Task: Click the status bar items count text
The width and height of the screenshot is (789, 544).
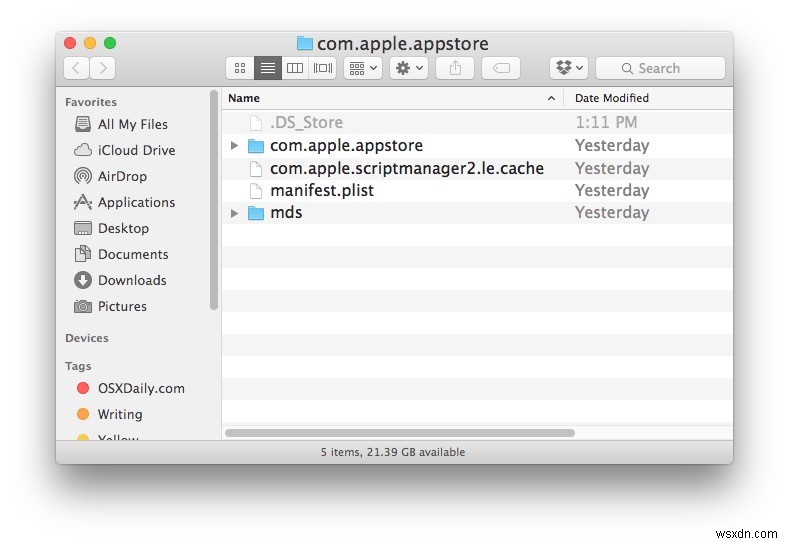Action: [x=393, y=452]
